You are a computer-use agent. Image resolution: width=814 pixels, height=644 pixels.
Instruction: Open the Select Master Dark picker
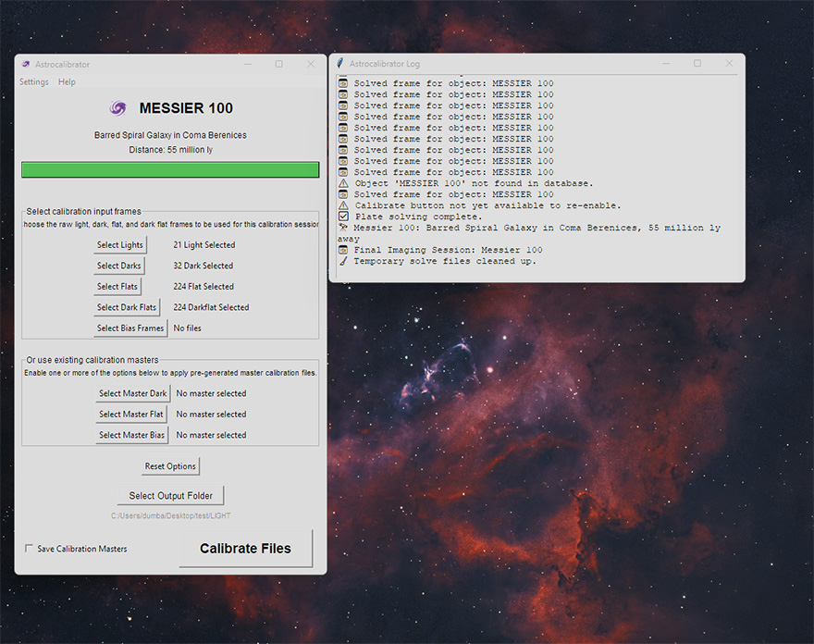(133, 394)
